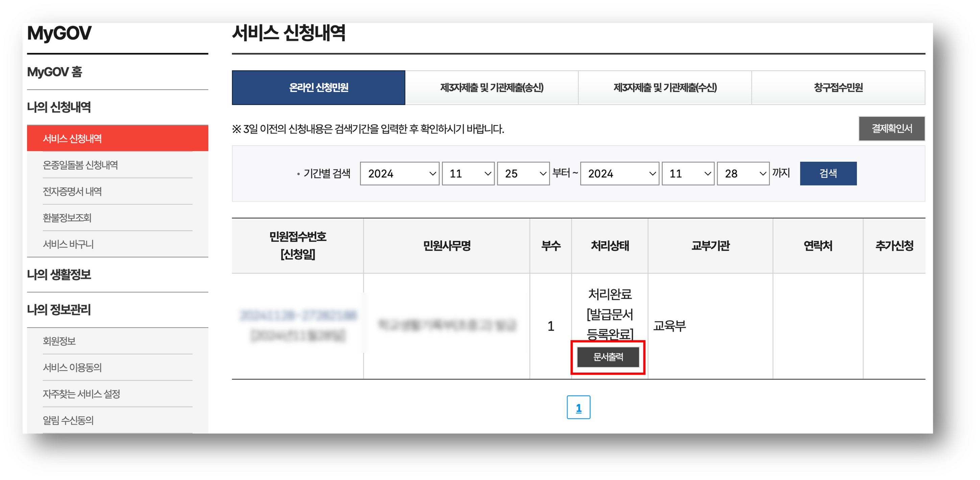Expand the start day dropdown showing 25
The image size is (980, 480).
524,173
